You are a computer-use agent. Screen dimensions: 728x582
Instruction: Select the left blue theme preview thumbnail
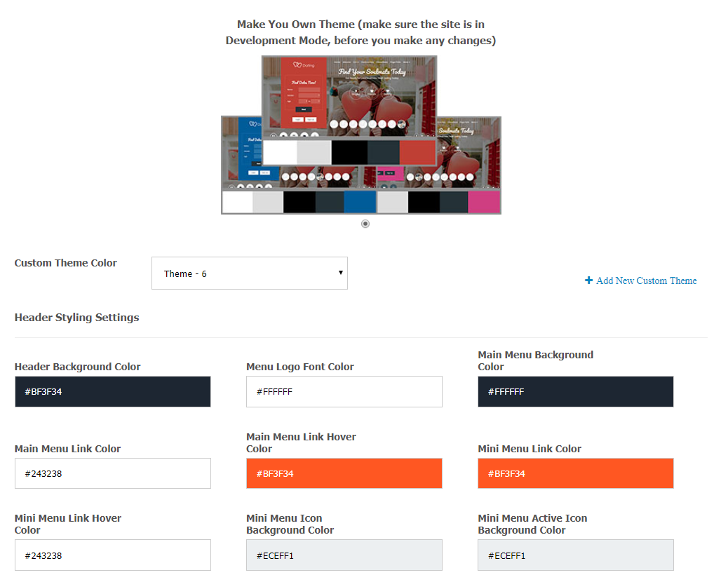[241, 154]
